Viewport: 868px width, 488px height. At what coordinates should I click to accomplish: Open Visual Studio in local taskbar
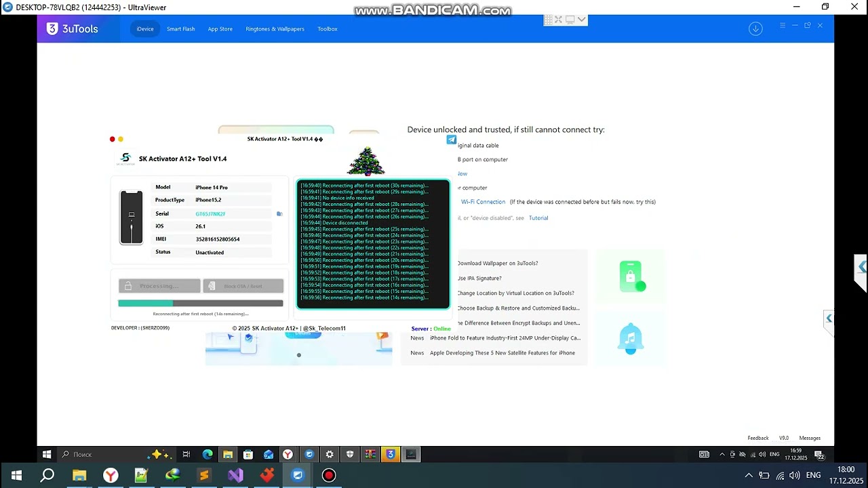coord(235,475)
